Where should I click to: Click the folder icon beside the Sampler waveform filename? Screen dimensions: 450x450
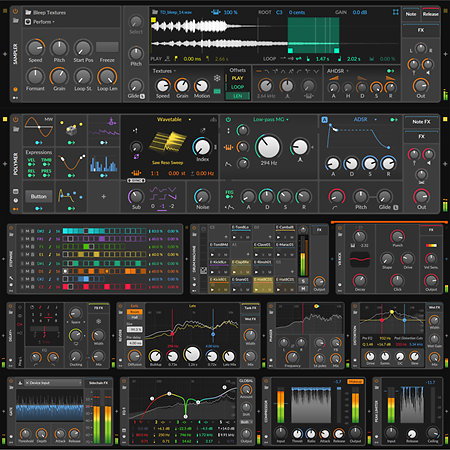155,12
